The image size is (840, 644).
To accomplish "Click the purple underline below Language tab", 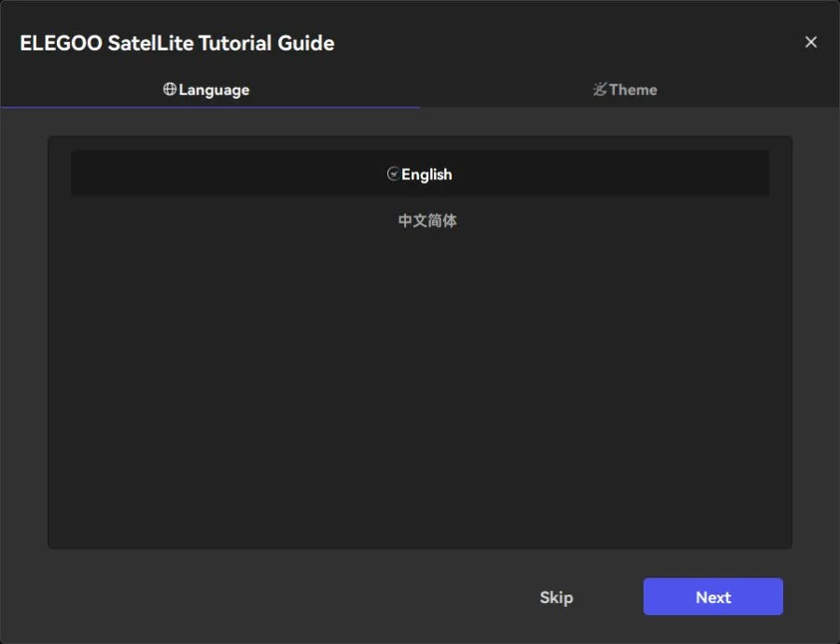I will [x=210, y=106].
